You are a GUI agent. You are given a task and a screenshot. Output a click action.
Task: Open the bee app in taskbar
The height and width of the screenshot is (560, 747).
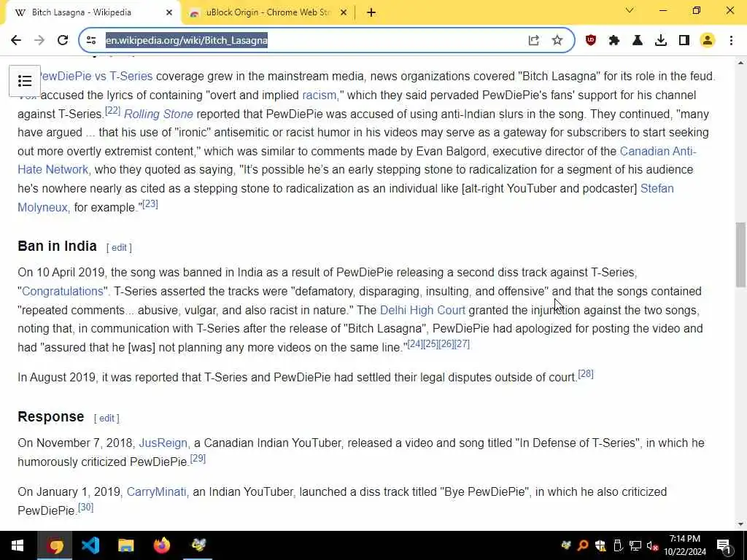pyautogui.click(x=198, y=545)
